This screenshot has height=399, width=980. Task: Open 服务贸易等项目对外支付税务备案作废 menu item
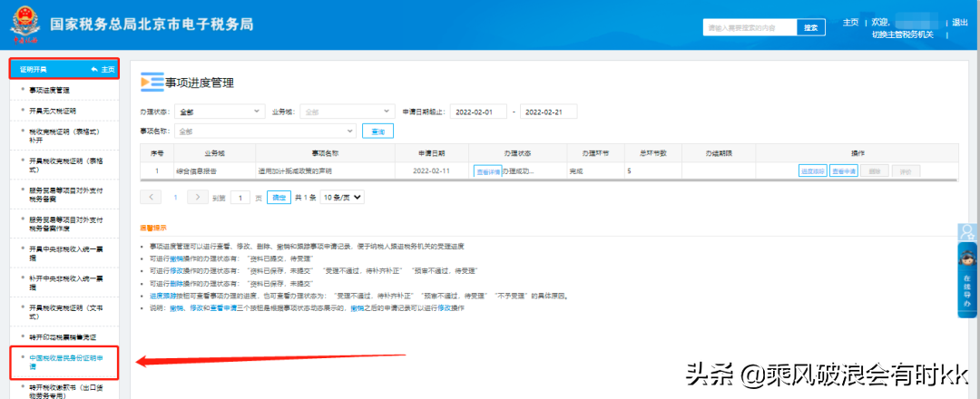coord(65,224)
